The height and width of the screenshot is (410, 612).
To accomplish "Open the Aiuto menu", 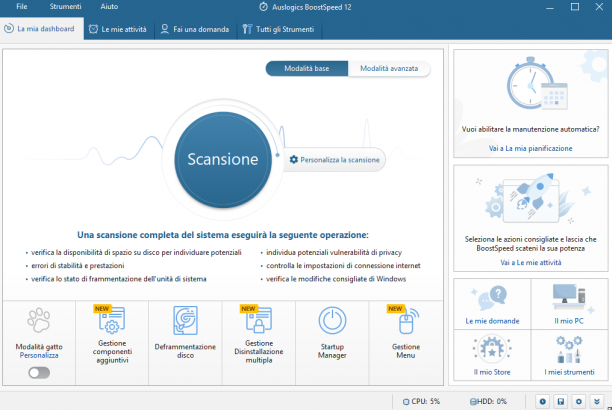I will (x=109, y=7).
